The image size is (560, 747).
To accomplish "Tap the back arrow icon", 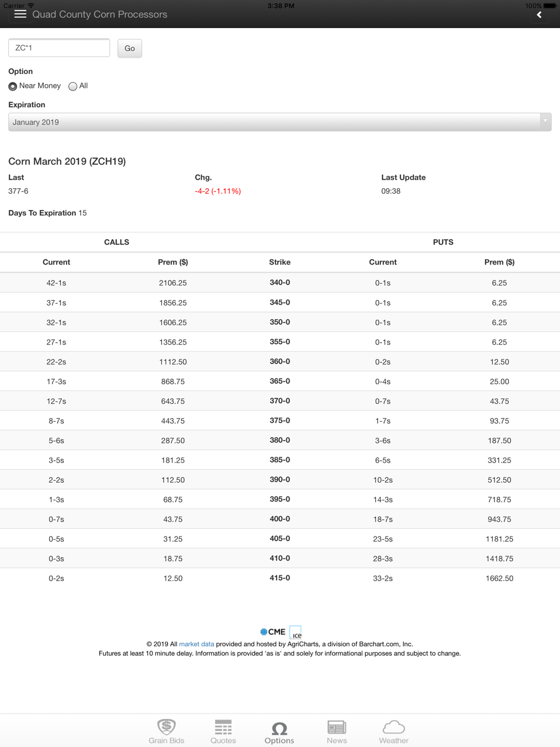I will click(539, 15).
